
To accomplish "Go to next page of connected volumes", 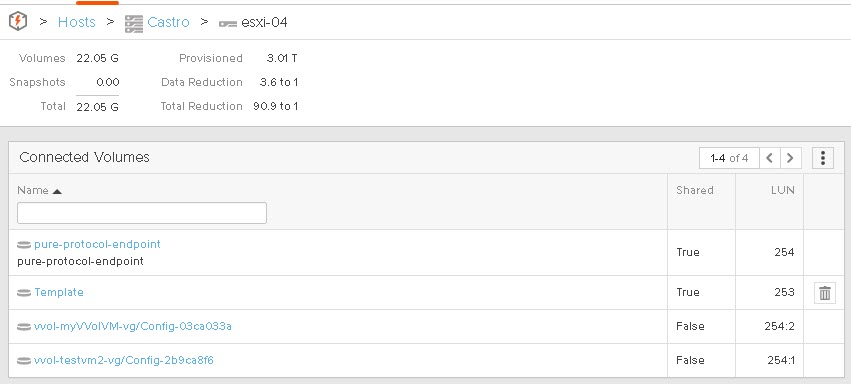I will coord(790,158).
